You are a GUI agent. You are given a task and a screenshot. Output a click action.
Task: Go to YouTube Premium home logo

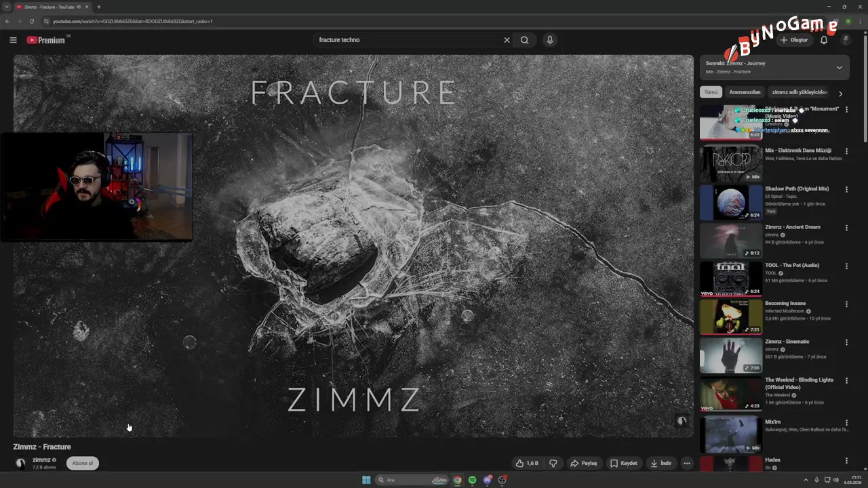point(46,40)
